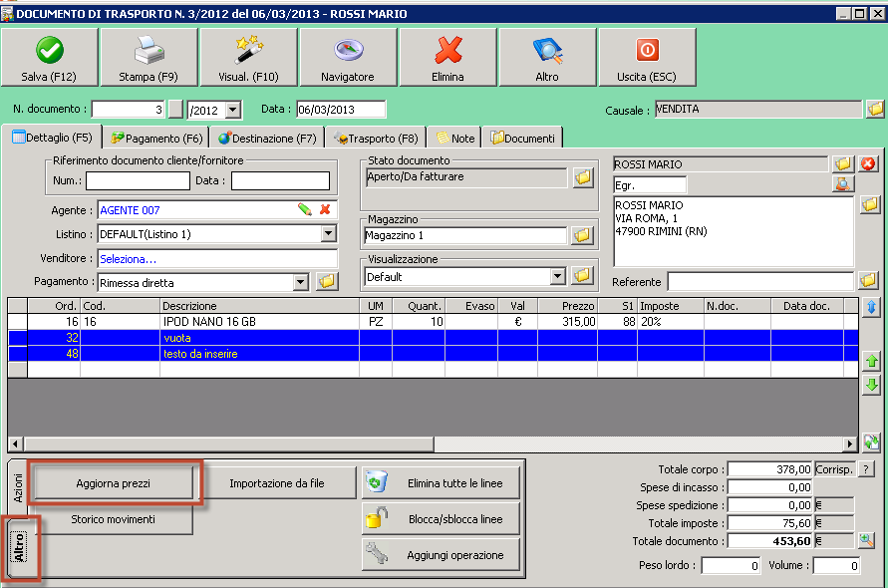Click magnifier icon beside Totale documento
The width and height of the screenshot is (888, 588).
point(866,541)
